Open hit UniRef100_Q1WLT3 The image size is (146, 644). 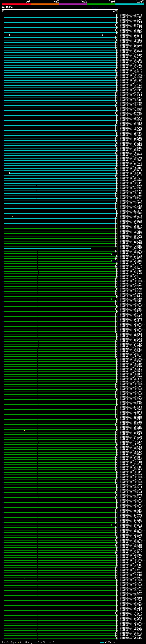click(x=131, y=35)
